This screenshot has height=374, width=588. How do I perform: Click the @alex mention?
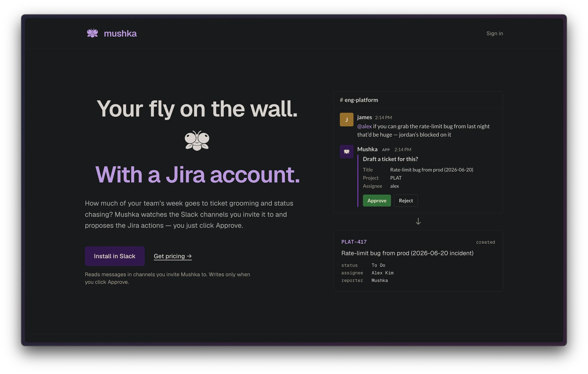pos(364,126)
